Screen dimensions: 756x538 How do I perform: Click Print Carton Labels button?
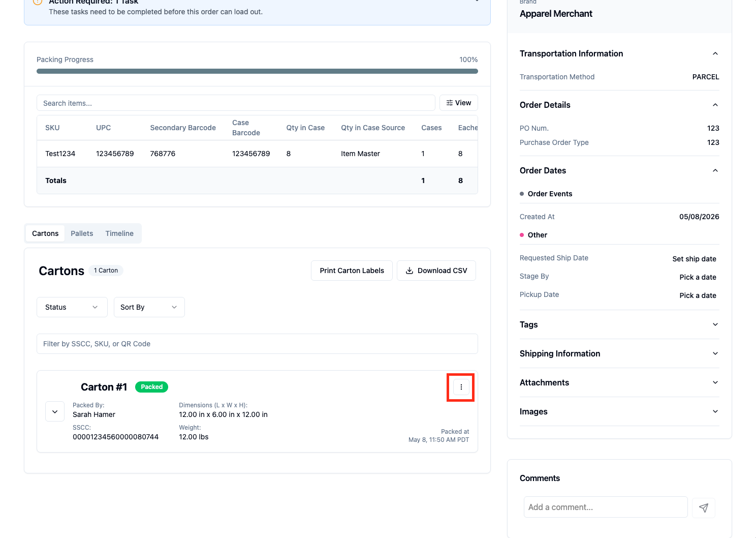point(352,271)
